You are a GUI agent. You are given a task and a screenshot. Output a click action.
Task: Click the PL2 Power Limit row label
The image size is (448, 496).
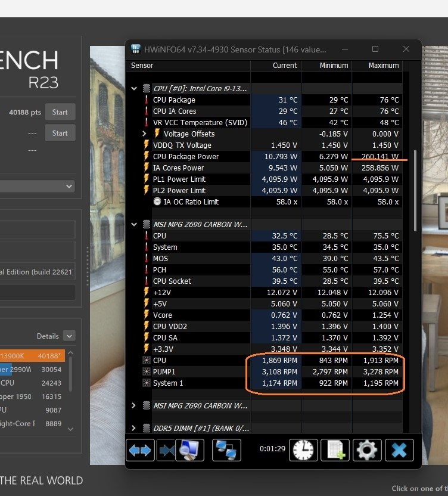[x=179, y=190]
